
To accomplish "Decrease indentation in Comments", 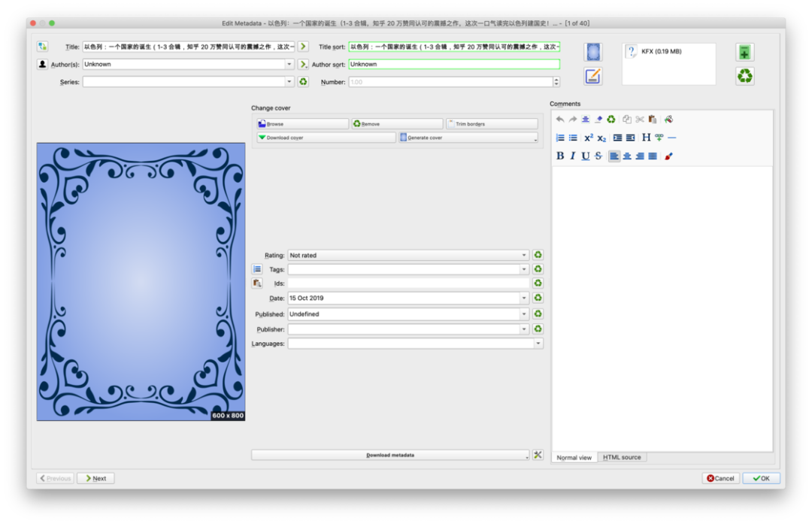I will point(630,138).
